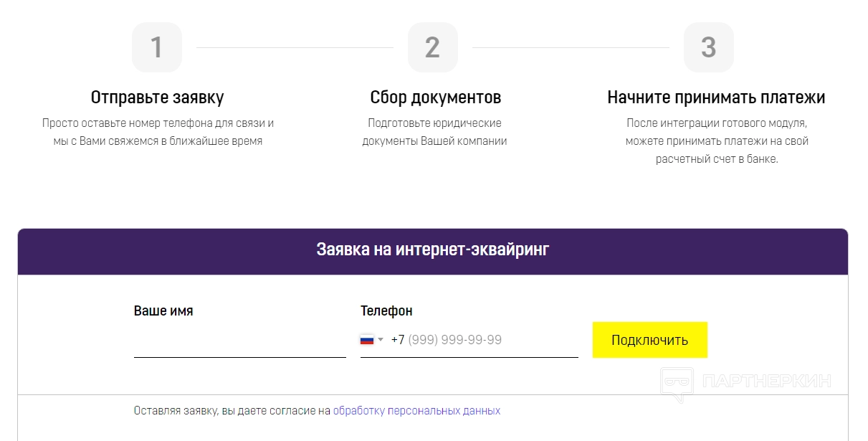Select the "Начните принимать платежи" heading
Screen dimensions: 868x441
pos(716,98)
